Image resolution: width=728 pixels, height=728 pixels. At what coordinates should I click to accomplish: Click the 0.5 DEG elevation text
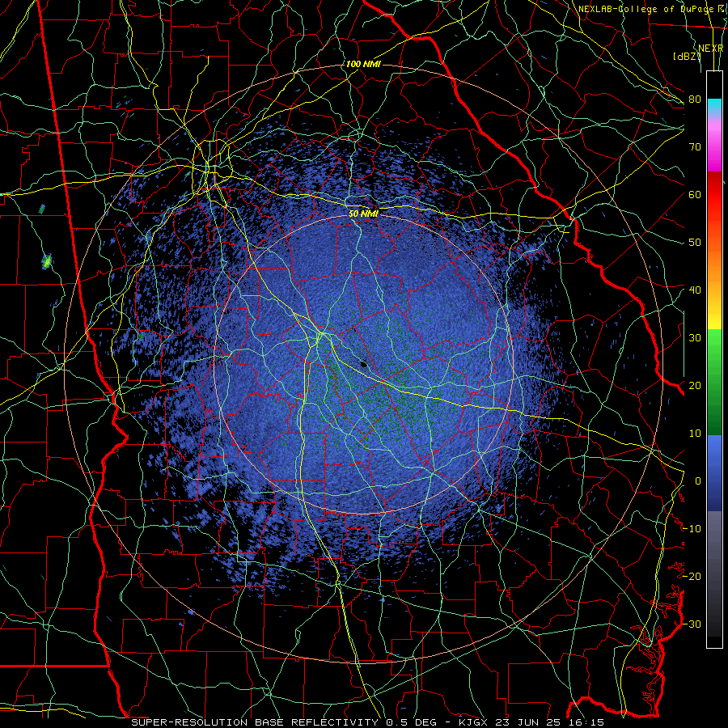411,722
